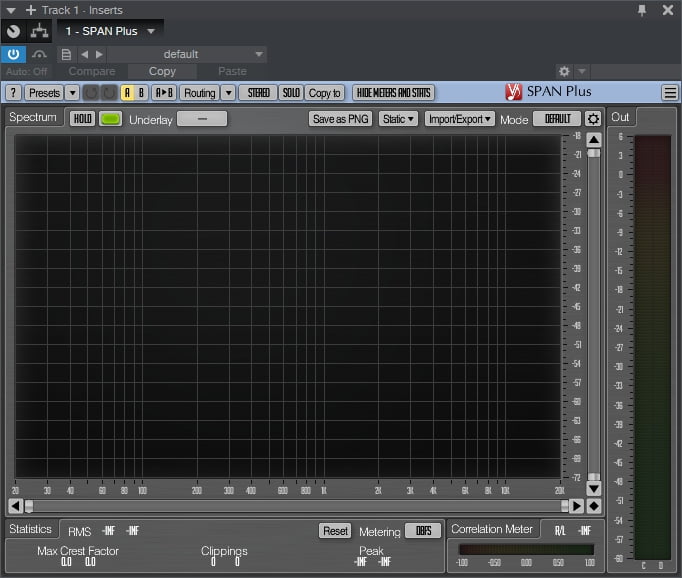Click the Copy to button
682x578 pixels.
[x=324, y=93]
